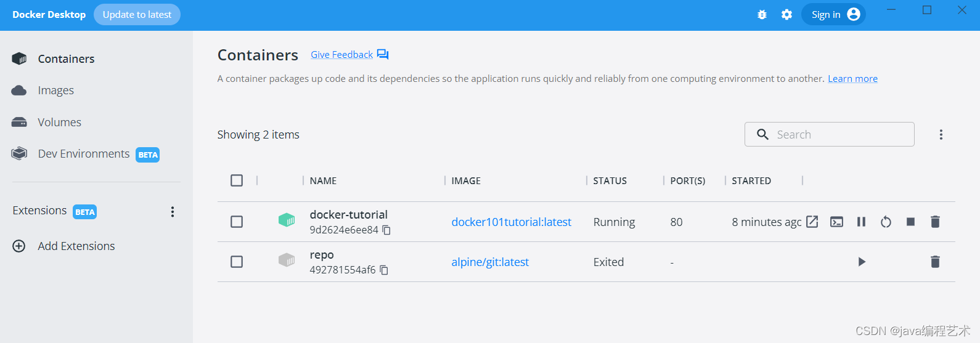Select the docker-tutorial container checkbox

pos(237,222)
